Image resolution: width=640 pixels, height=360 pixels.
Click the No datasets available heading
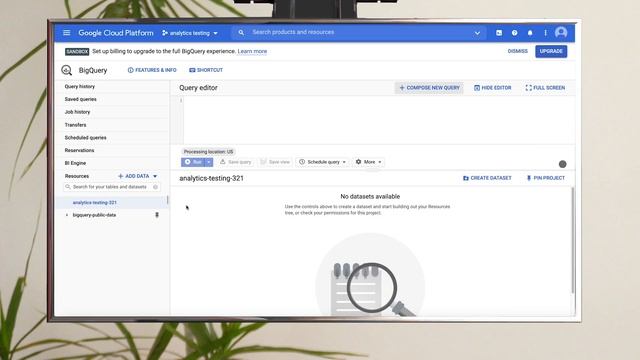pos(370,197)
